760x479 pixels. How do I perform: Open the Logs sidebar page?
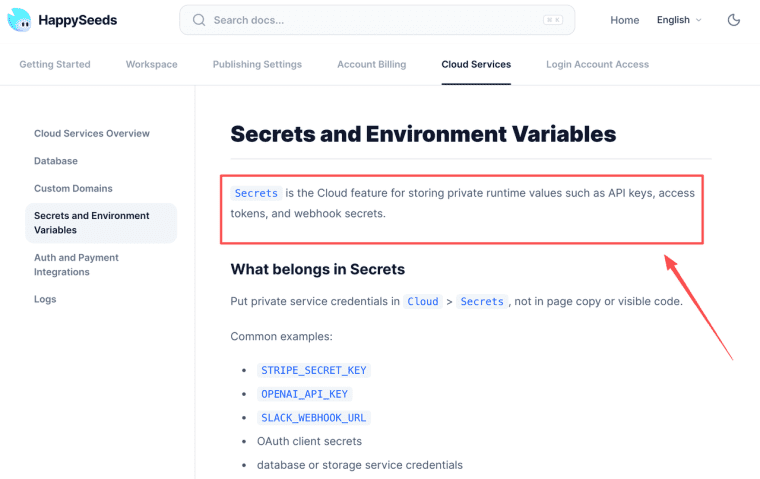pyautogui.click(x=45, y=299)
